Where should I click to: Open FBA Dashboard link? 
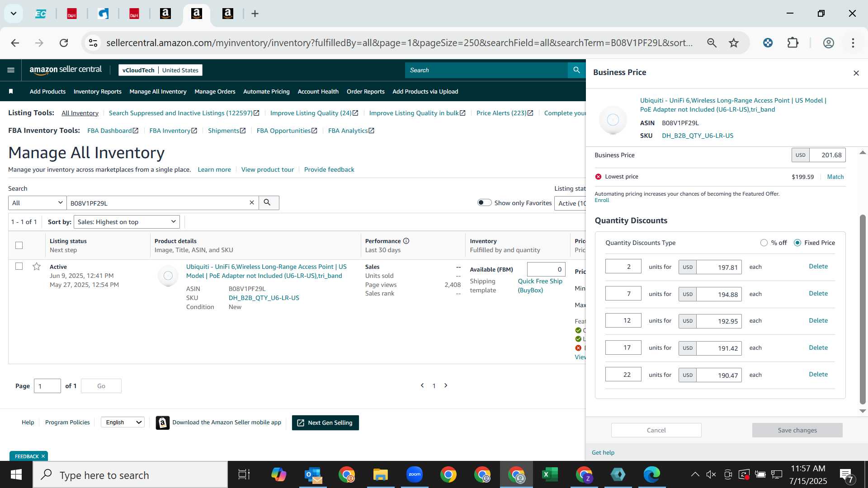[x=112, y=131]
